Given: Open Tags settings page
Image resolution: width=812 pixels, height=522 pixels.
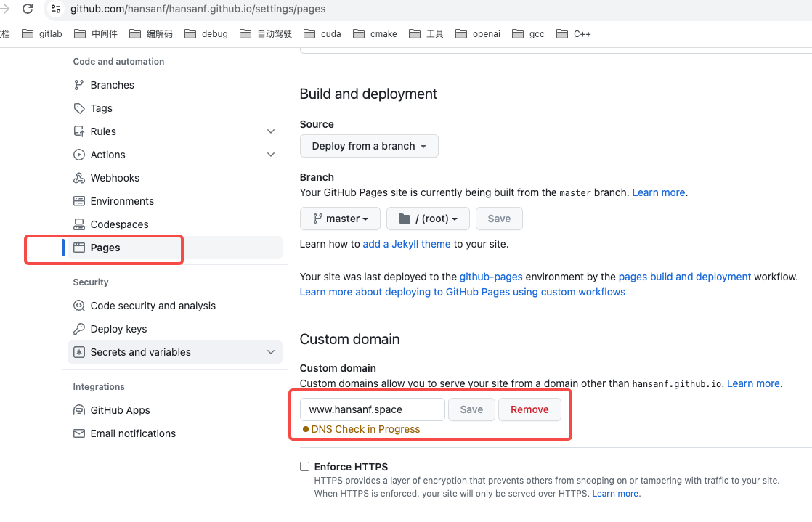Looking at the screenshot, I should pos(101,108).
